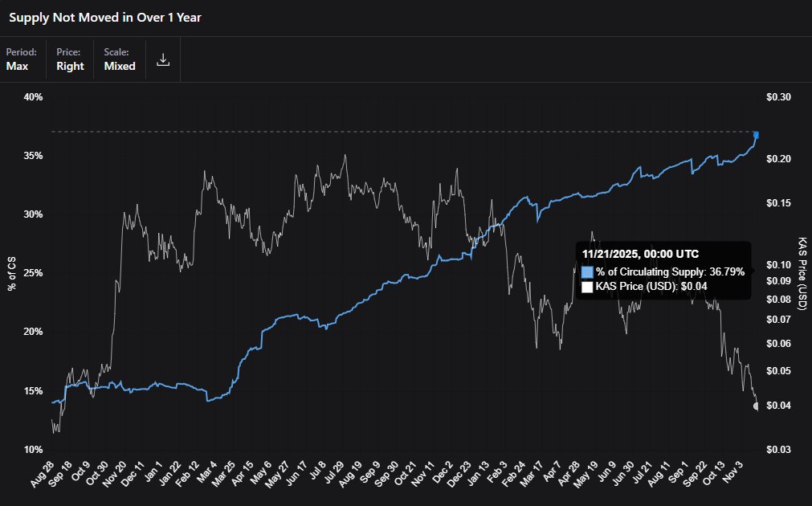Click the 'Aug 28' date label
The image size is (812, 506).
(43, 473)
